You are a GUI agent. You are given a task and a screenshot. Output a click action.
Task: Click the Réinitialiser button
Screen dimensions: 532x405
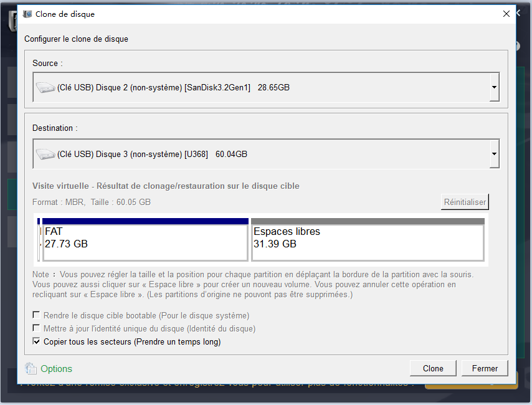[464, 202]
